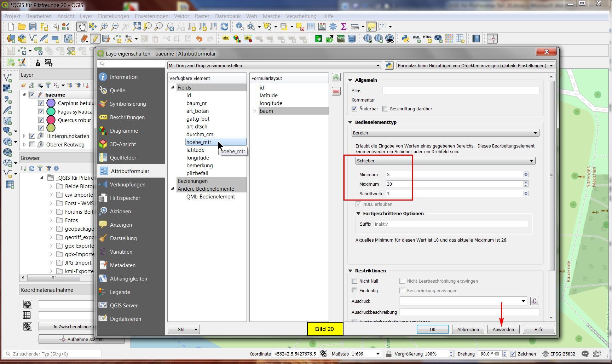Click the purple Carpinus betulus symbol swatch
This screenshot has width=612, height=364.
coord(51,103)
